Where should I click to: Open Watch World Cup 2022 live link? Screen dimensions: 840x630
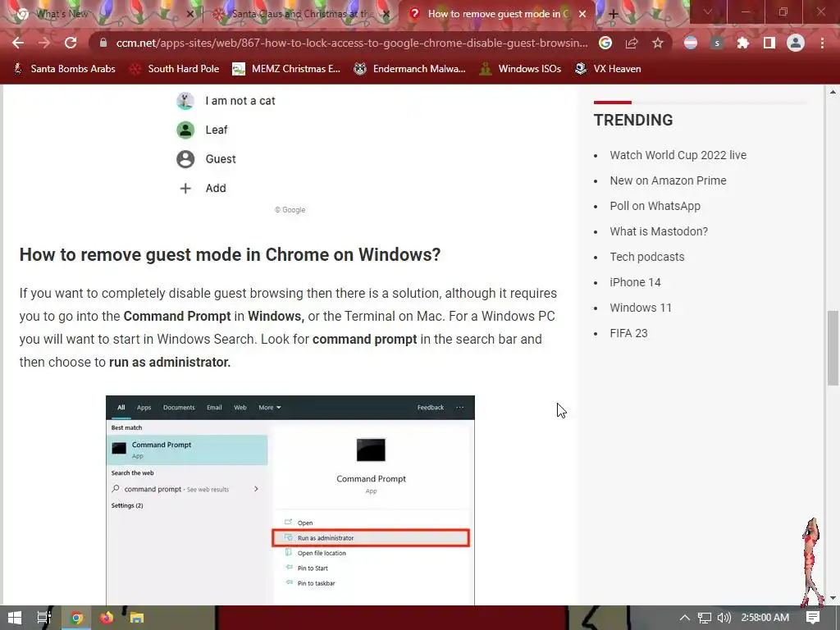pos(678,155)
